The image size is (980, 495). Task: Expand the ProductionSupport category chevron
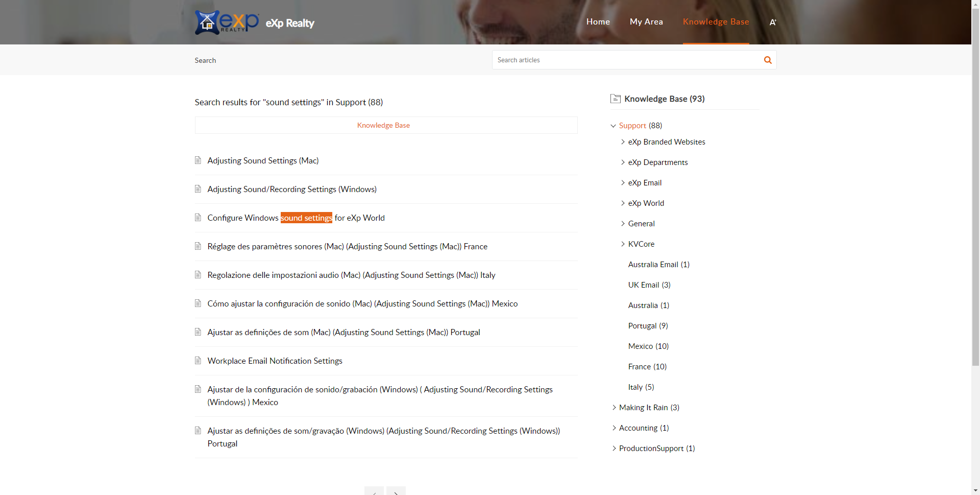(614, 449)
